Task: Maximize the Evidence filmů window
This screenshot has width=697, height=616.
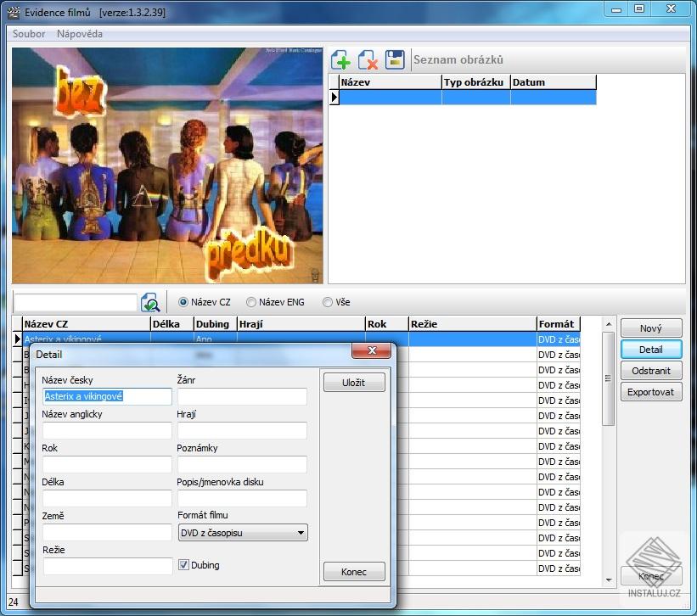Action: click(638, 9)
